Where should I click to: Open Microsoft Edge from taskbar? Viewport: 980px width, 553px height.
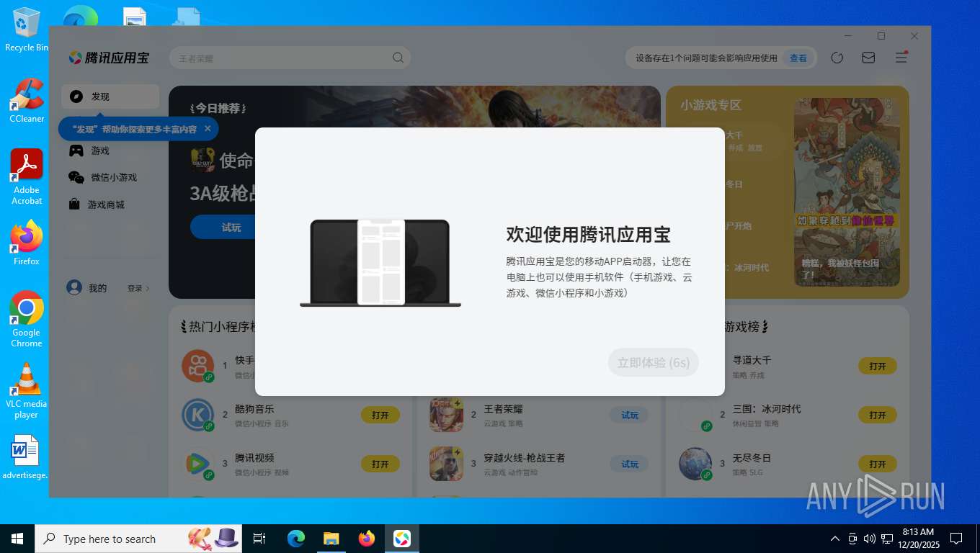(x=295, y=539)
